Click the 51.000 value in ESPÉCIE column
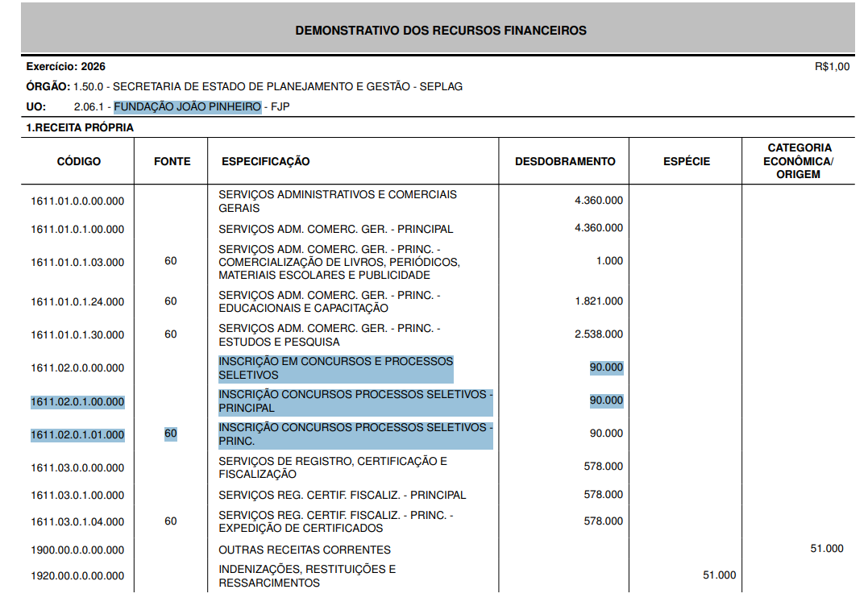Screen dimensions: 868x606 point(719,575)
